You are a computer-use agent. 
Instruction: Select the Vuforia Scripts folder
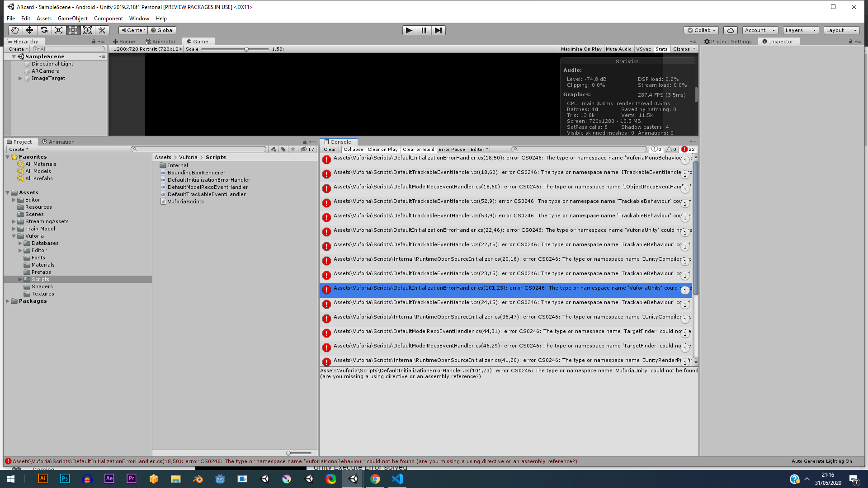click(x=40, y=279)
